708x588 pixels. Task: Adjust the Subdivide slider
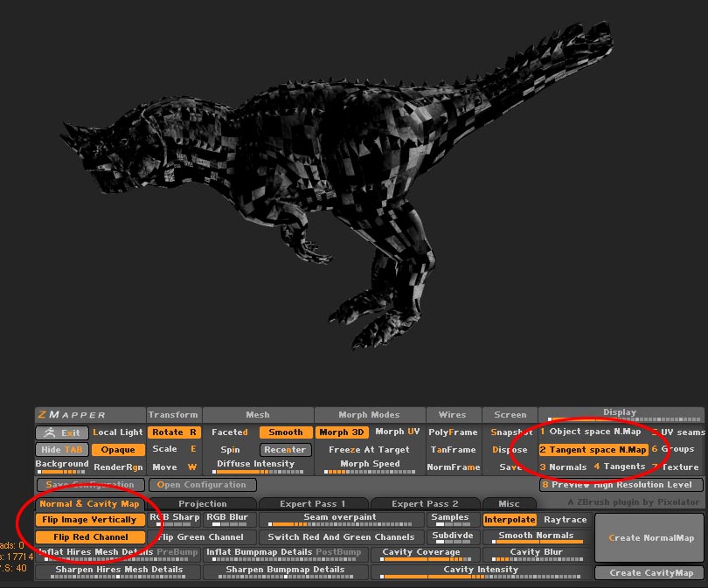(453, 537)
